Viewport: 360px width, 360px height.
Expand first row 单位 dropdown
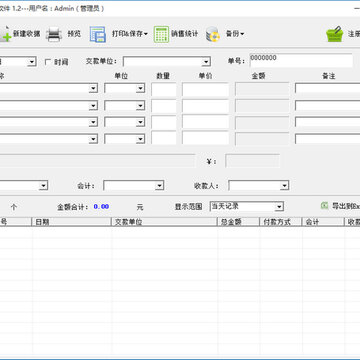[x=141, y=88]
